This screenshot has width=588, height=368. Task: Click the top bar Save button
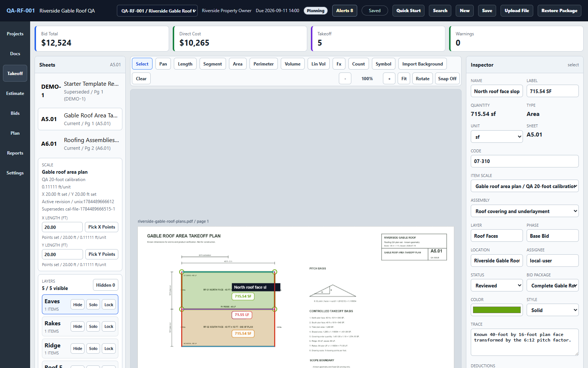[487, 11]
